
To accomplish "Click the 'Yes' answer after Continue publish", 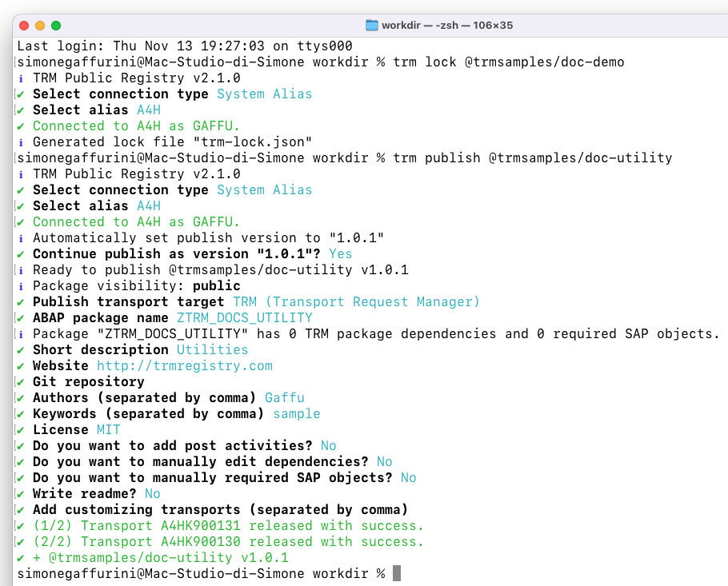I will click(340, 253).
